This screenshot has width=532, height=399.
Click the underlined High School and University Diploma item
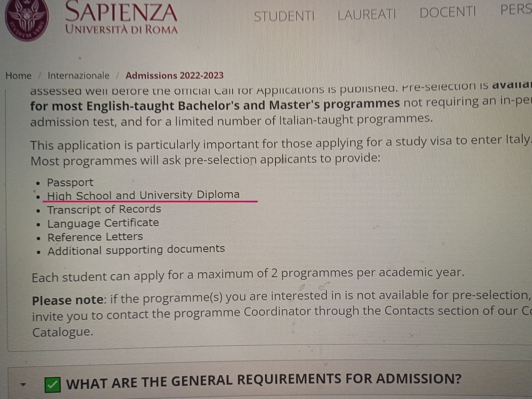tap(143, 195)
